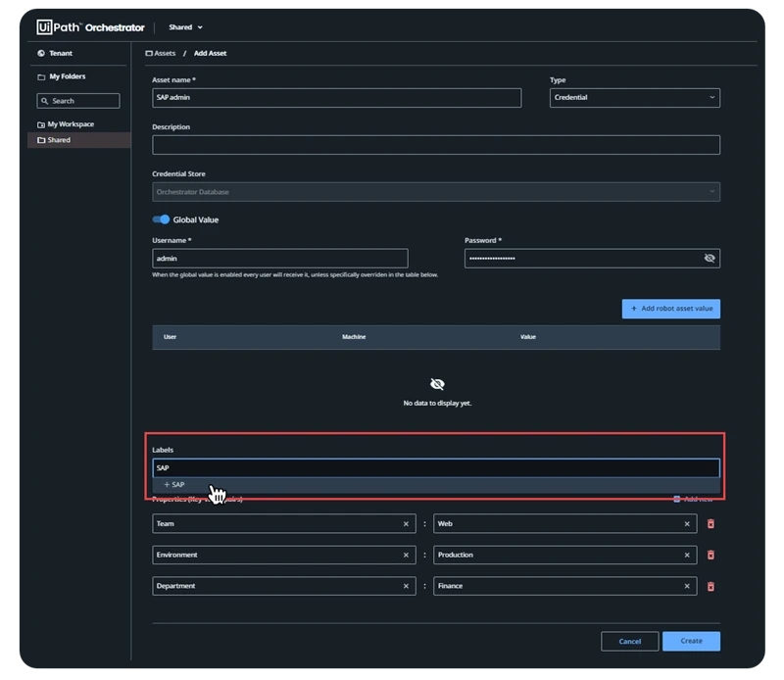This screenshot has width=784, height=680.
Task: Clear the Environment key field
Action: 406,555
